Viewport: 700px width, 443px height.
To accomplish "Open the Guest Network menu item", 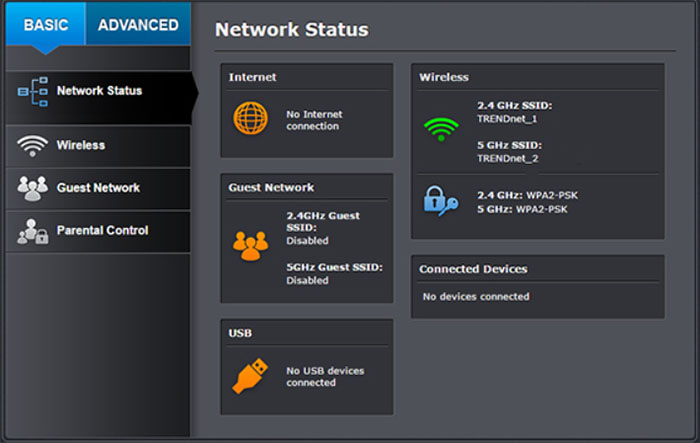I will 98,188.
